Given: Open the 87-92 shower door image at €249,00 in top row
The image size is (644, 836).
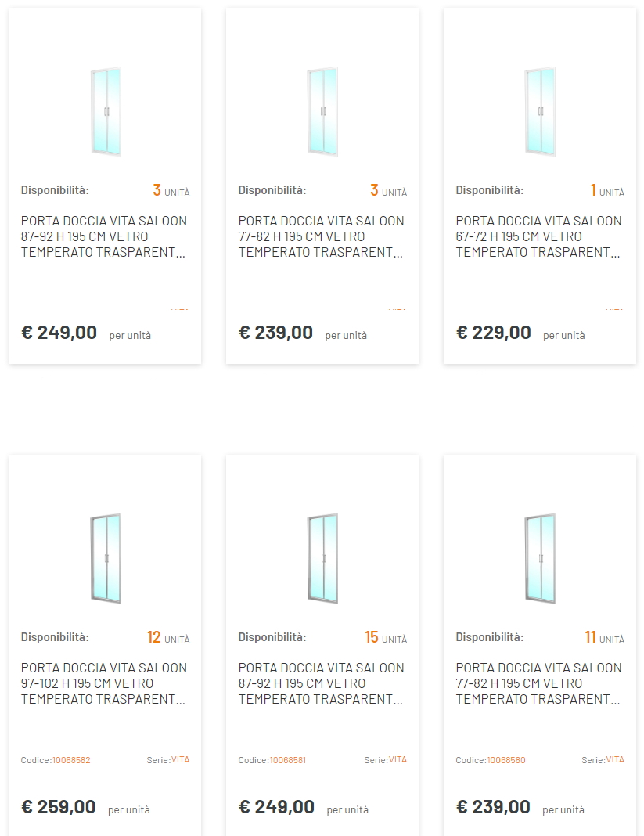Looking at the screenshot, I should (x=106, y=112).
